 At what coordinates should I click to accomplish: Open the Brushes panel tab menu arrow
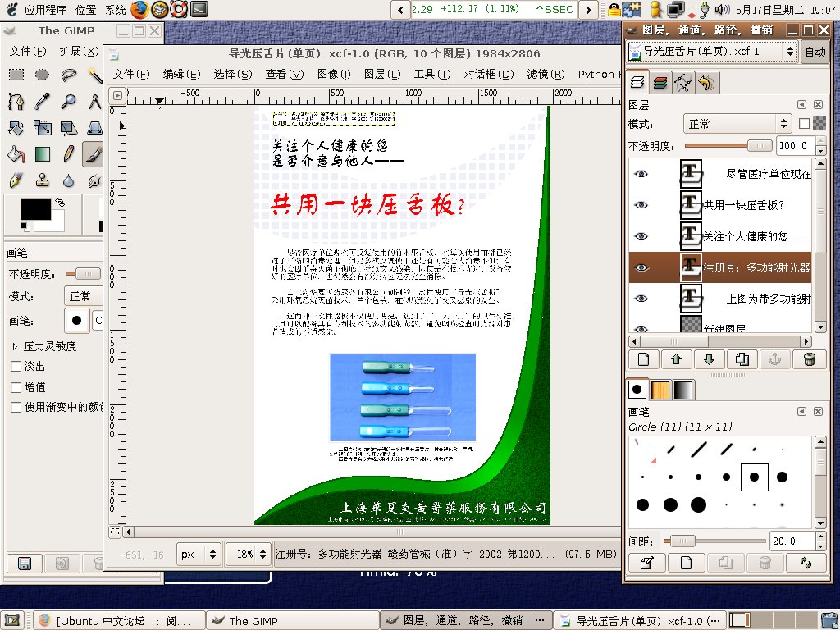click(801, 412)
